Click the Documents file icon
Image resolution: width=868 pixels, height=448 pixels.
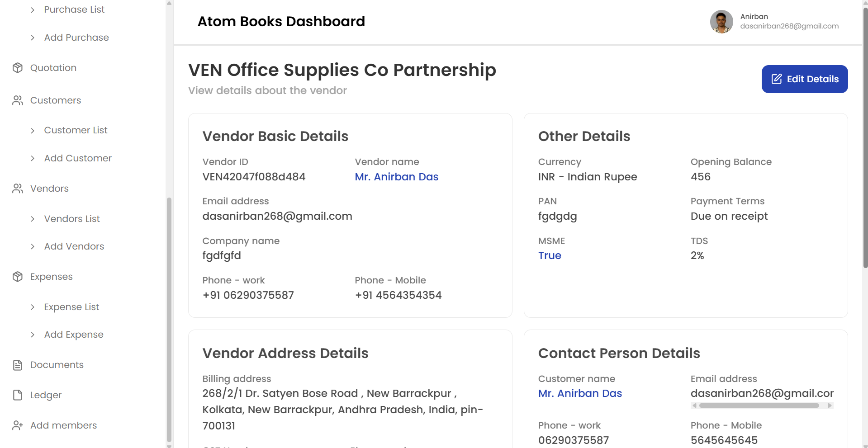(18, 365)
